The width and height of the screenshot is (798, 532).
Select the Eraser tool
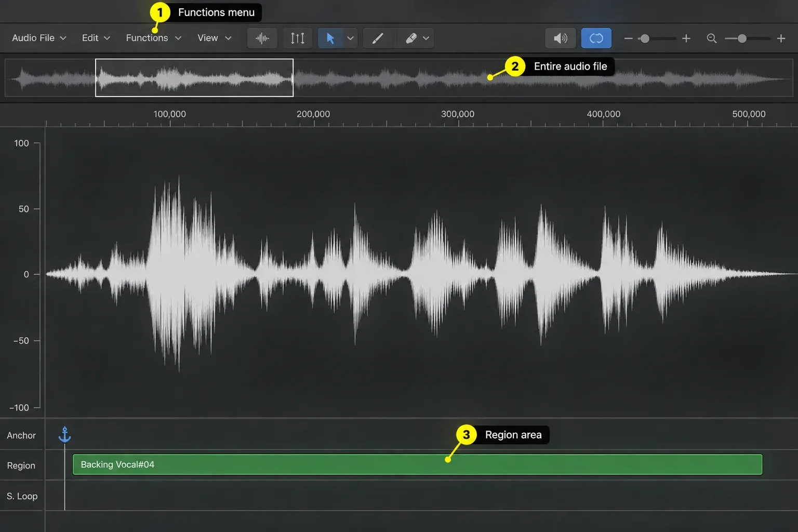tap(411, 38)
